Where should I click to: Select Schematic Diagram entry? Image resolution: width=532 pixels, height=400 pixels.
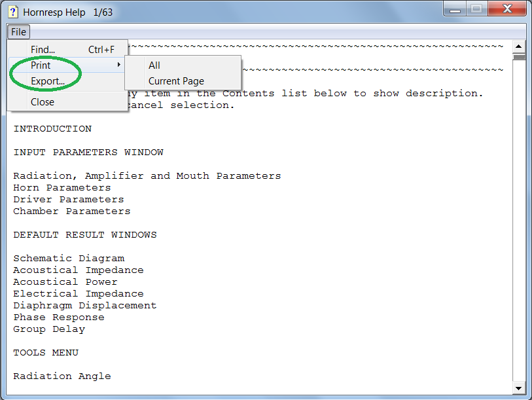coord(69,259)
